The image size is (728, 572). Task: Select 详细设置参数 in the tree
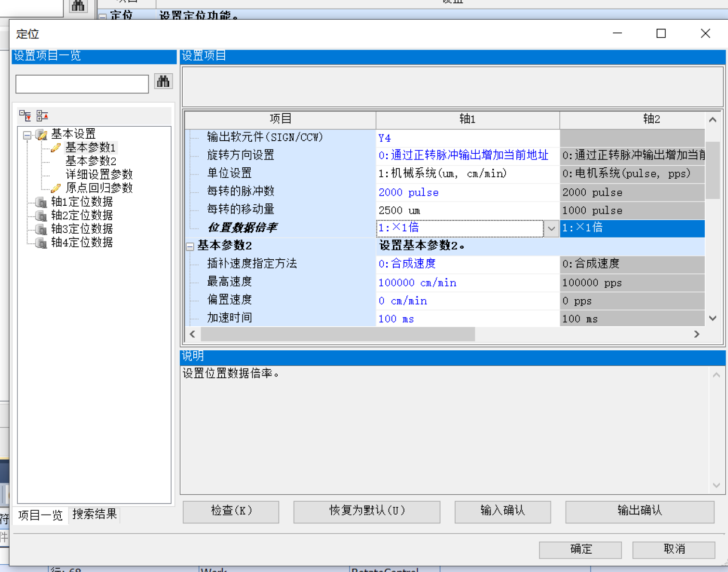(99, 174)
